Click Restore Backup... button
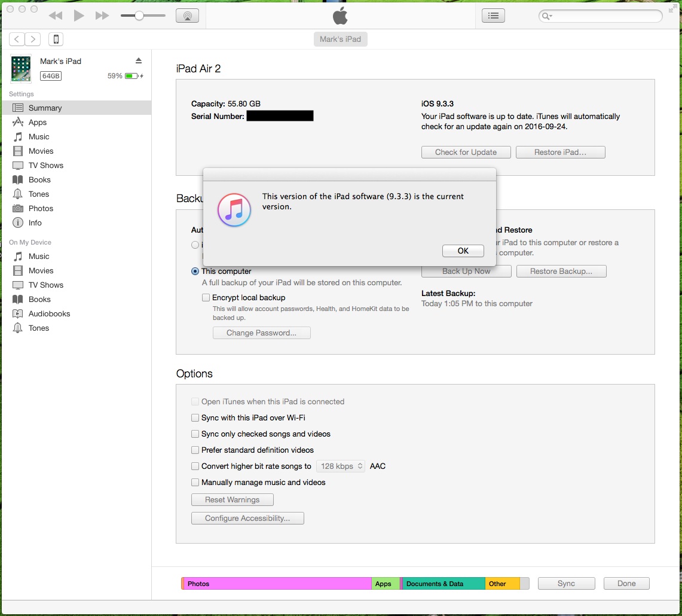This screenshot has height=616, width=682. pyautogui.click(x=561, y=271)
